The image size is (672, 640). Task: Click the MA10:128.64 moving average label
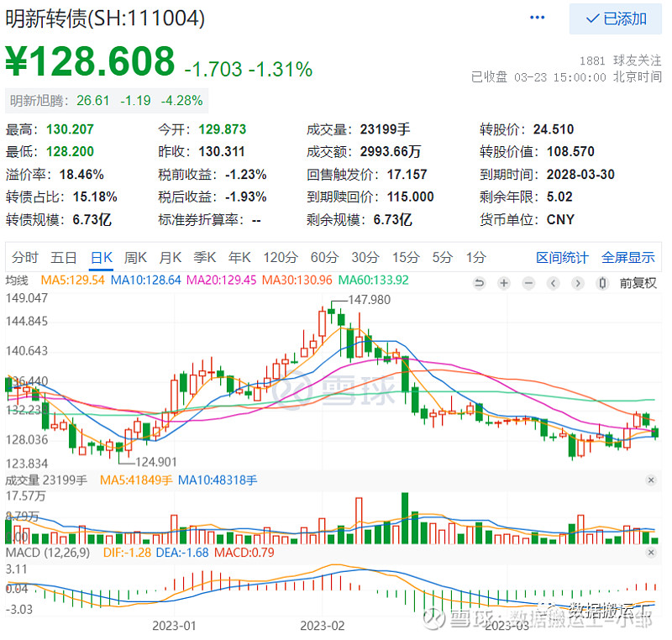point(145,281)
